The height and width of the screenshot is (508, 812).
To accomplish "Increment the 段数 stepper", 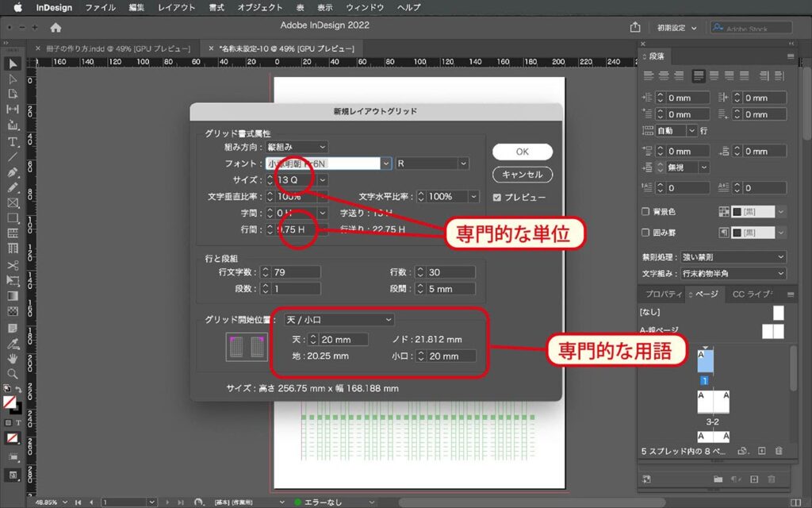I will click(266, 286).
